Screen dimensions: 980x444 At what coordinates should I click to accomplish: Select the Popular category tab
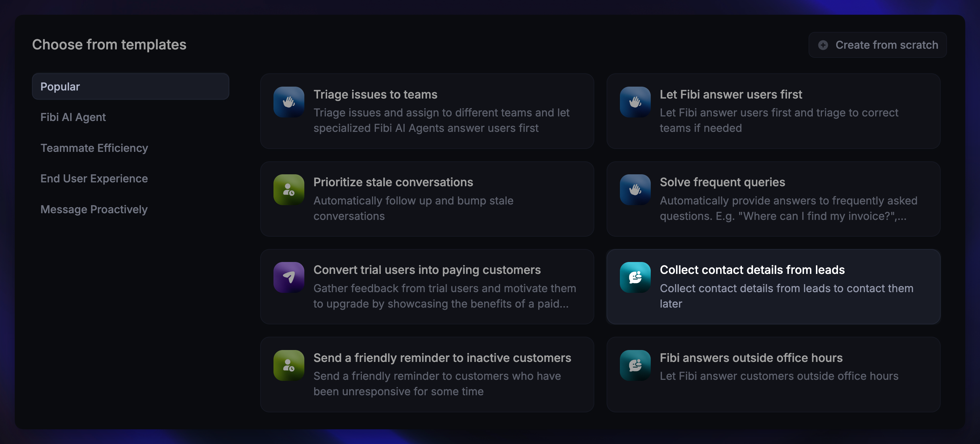(x=130, y=87)
